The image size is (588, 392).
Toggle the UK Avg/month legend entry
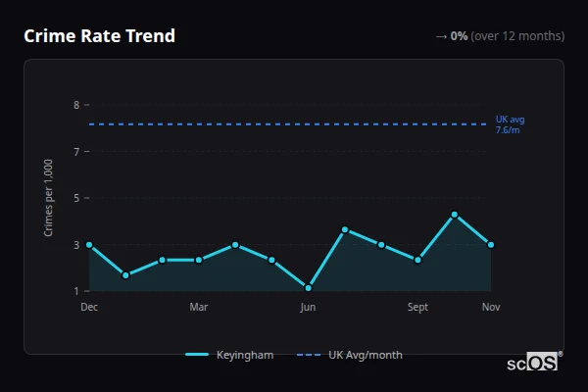(x=349, y=355)
